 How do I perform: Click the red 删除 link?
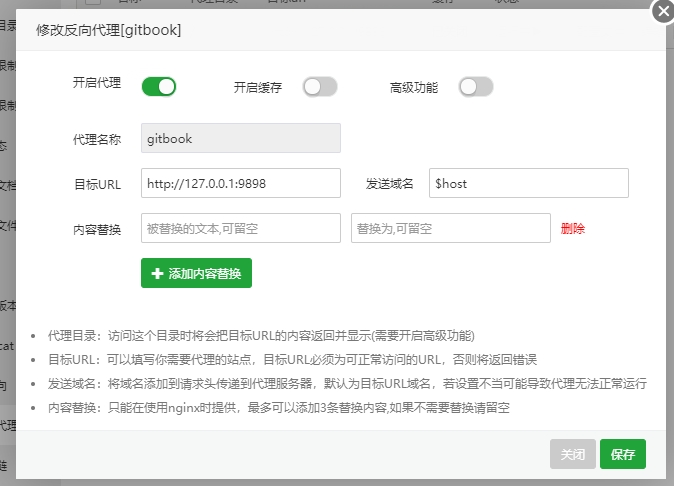(x=573, y=229)
